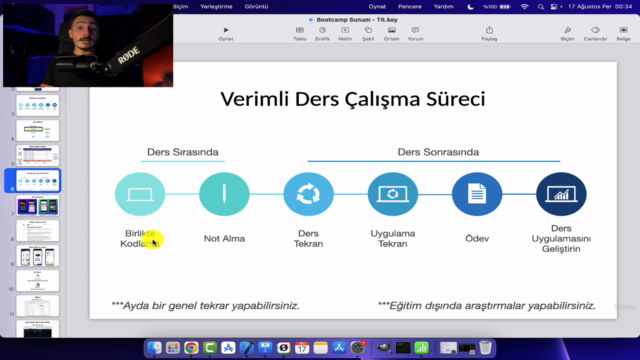Select slide 10 thumbnail in the navigator

[x=38, y=280]
